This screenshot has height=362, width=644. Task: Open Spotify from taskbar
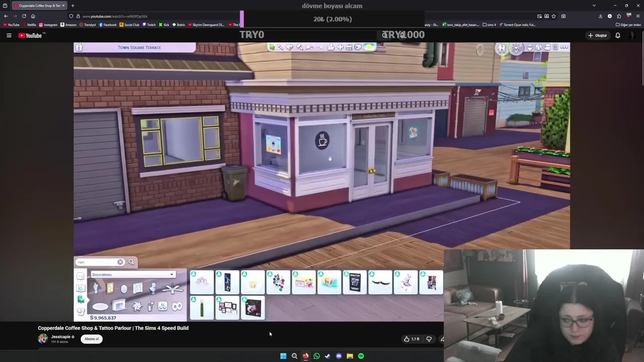(361, 356)
